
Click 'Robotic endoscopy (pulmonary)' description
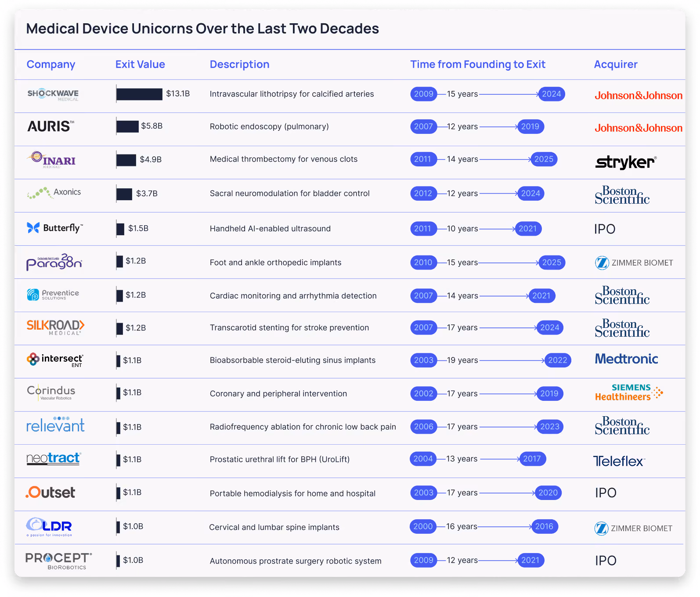(269, 126)
